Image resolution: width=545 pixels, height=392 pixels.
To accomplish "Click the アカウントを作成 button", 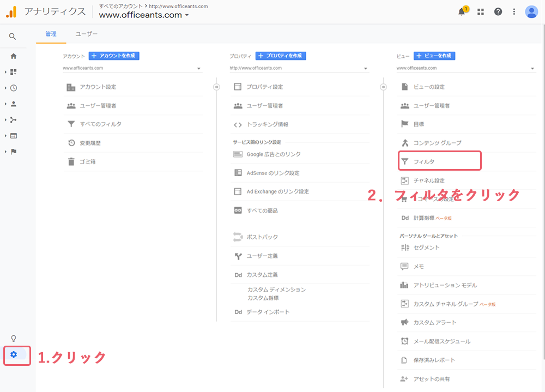I will pos(114,56).
